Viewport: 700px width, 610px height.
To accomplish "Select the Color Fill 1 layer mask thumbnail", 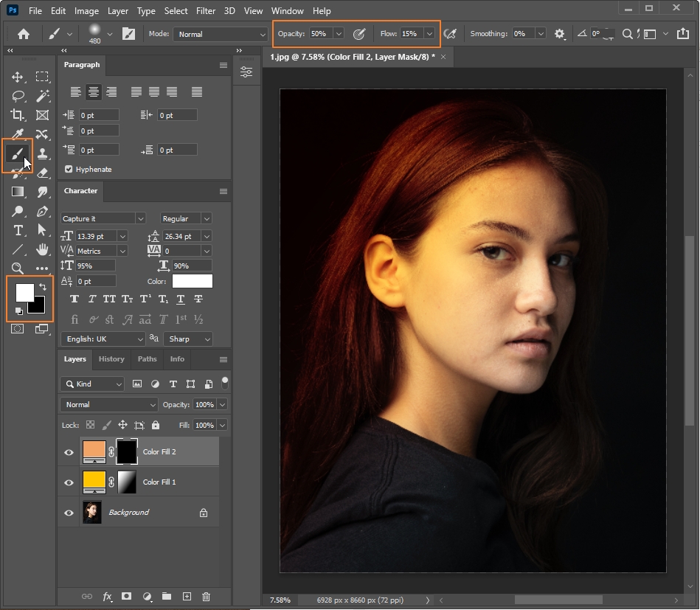I will coord(127,482).
